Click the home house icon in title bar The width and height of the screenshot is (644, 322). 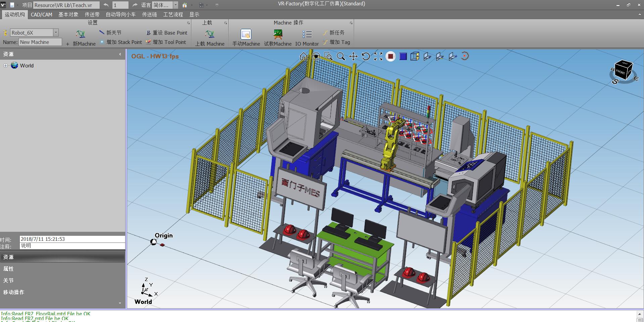pos(185,5)
